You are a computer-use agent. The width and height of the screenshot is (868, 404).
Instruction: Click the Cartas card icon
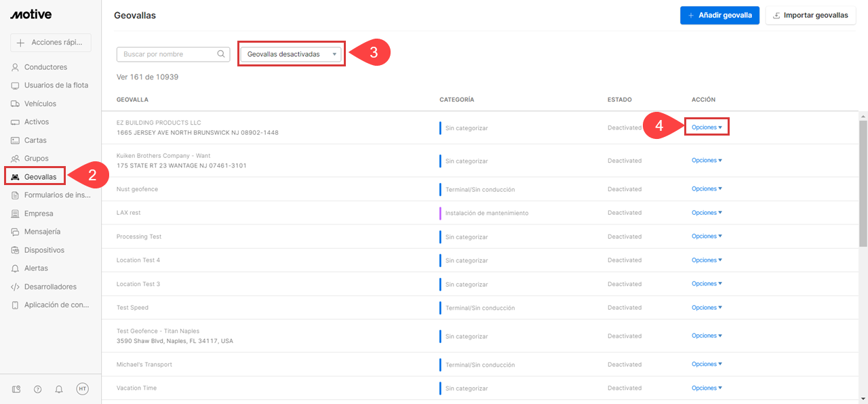pyautogui.click(x=15, y=140)
